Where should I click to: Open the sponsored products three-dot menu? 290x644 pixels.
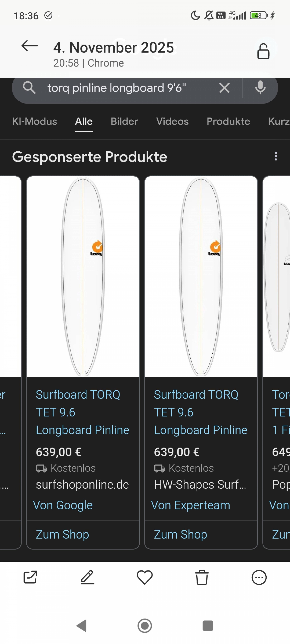[276, 156]
